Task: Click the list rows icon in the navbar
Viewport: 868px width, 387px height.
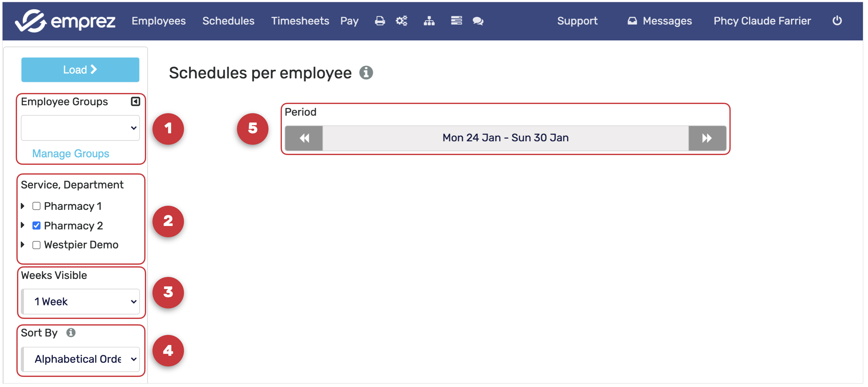Action: pos(456,21)
